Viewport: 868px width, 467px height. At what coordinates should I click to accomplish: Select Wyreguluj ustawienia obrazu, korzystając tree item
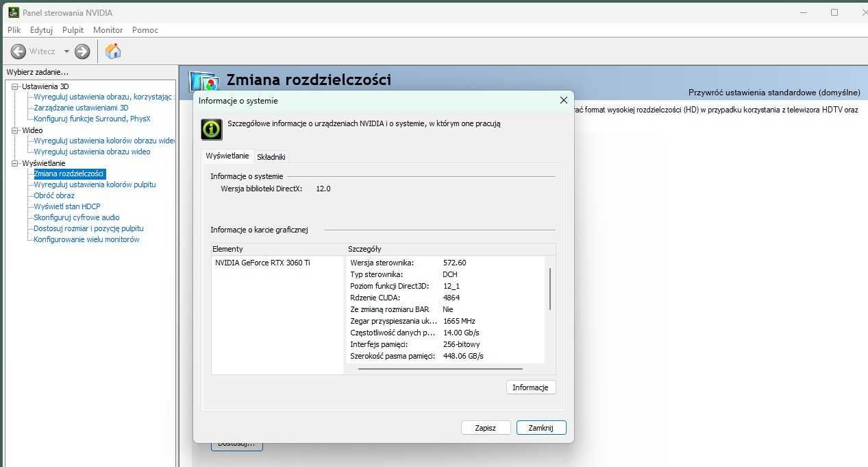tap(104, 97)
